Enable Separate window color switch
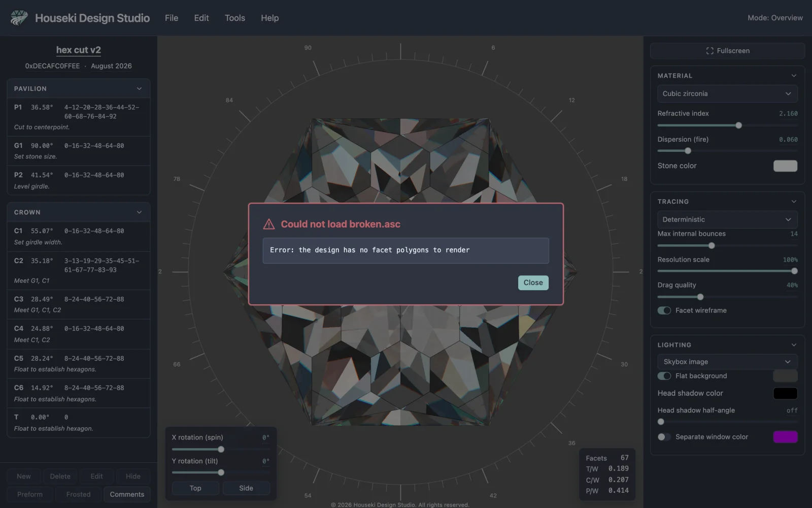This screenshot has width=812, height=508. 664,437
